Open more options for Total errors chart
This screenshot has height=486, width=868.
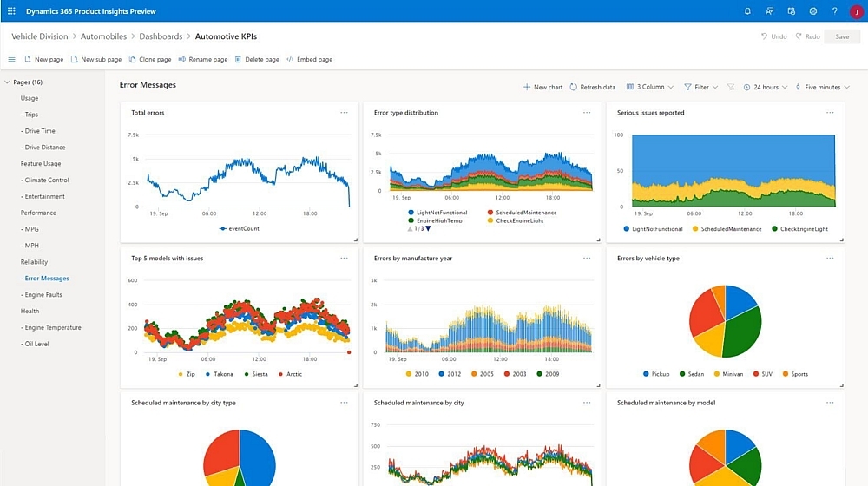click(344, 113)
